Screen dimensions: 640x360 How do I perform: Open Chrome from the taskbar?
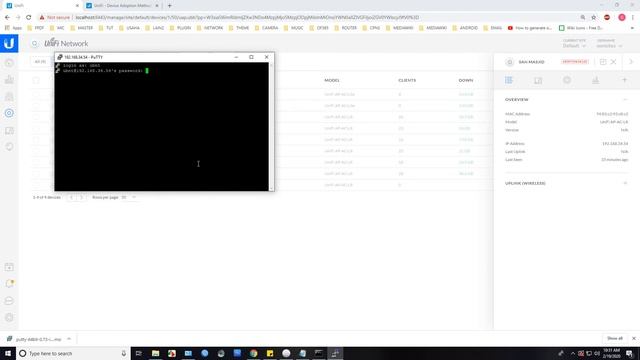pyautogui.click(x=253, y=353)
